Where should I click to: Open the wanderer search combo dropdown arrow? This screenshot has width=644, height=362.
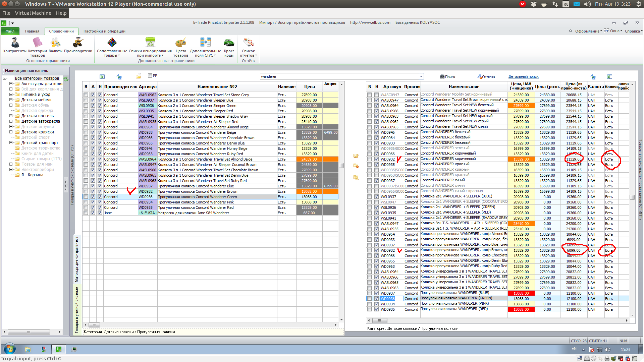[421, 76]
